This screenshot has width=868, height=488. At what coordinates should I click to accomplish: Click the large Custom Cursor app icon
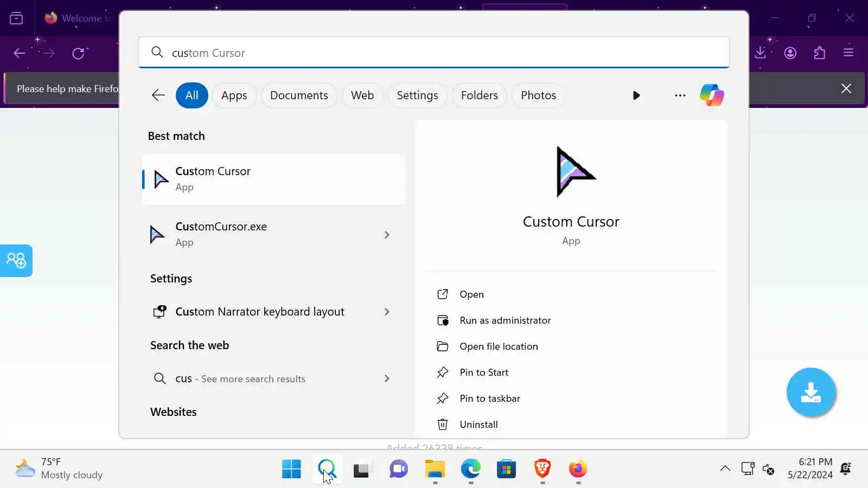click(x=575, y=172)
